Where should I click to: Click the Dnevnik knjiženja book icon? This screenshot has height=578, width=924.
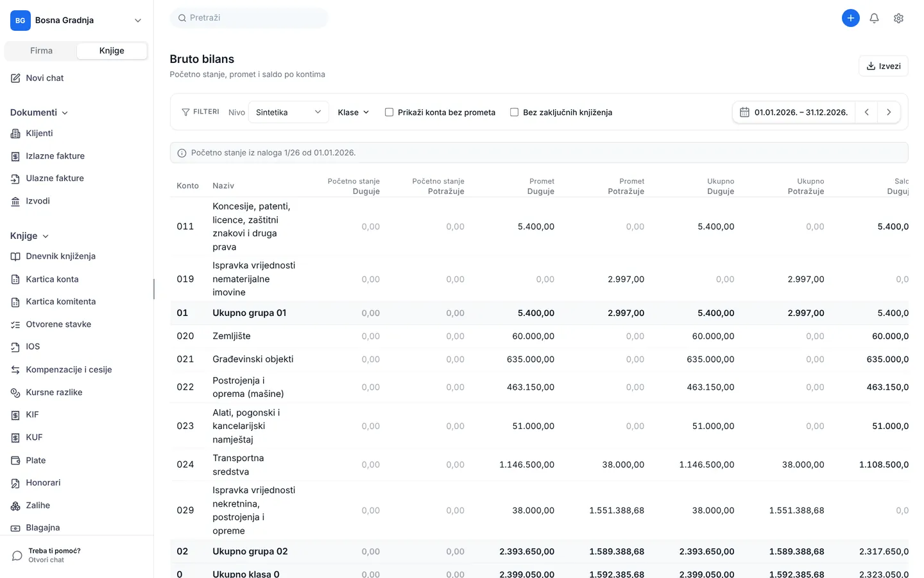pos(15,256)
